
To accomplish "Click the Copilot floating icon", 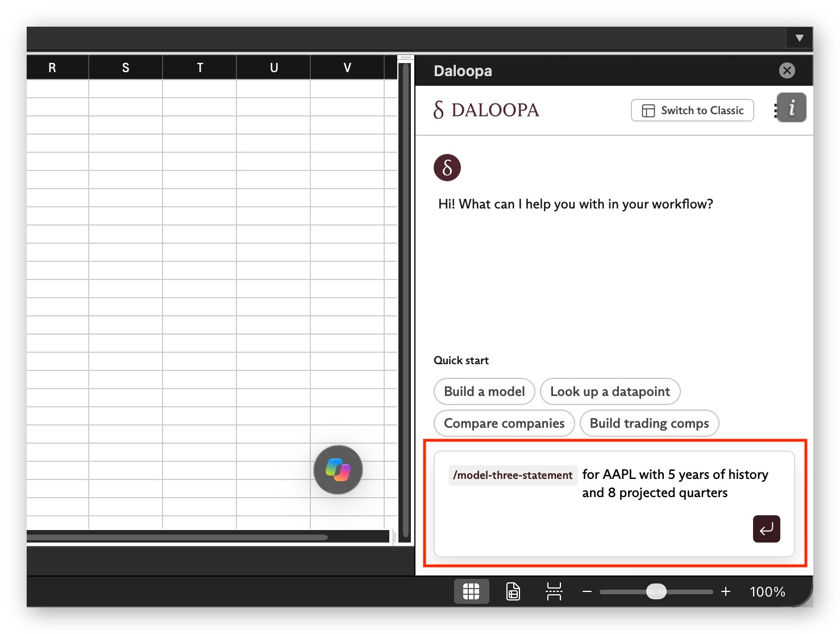I will (x=338, y=470).
